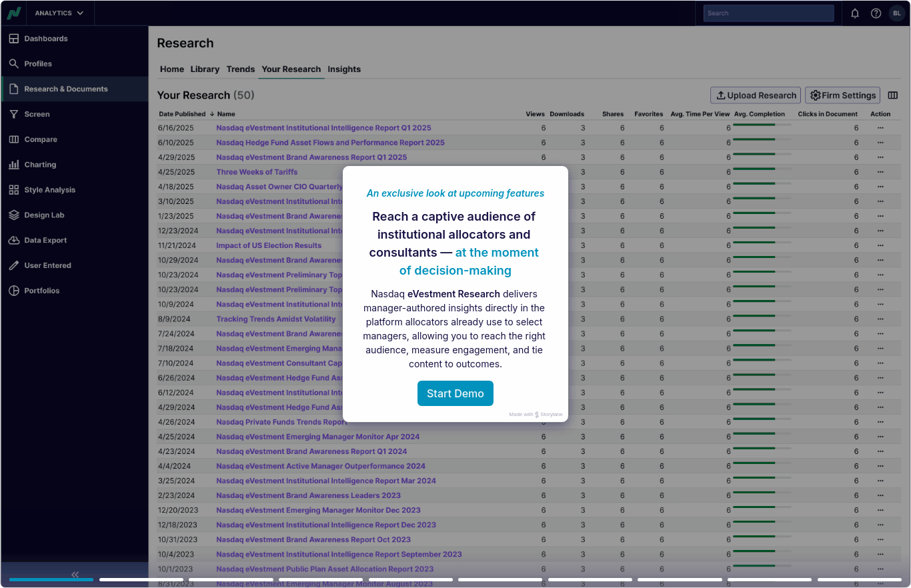Open the BL user avatar menu
This screenshot has width=911, height=588.
[896, 13]
